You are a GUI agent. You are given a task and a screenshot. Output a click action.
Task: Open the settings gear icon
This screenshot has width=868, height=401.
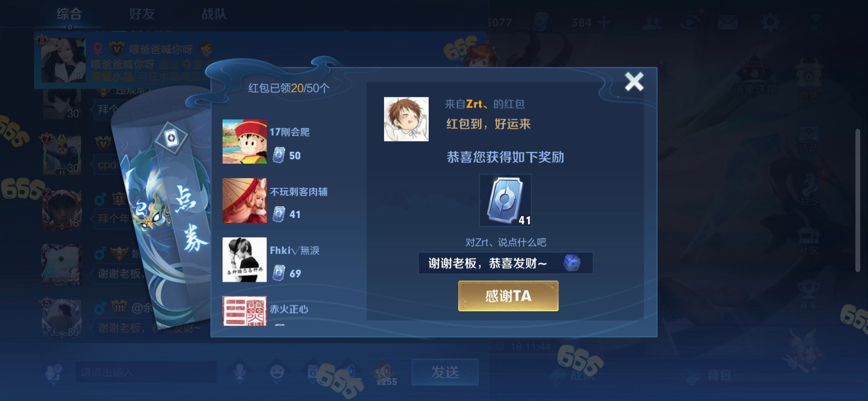tap(770, 22)
